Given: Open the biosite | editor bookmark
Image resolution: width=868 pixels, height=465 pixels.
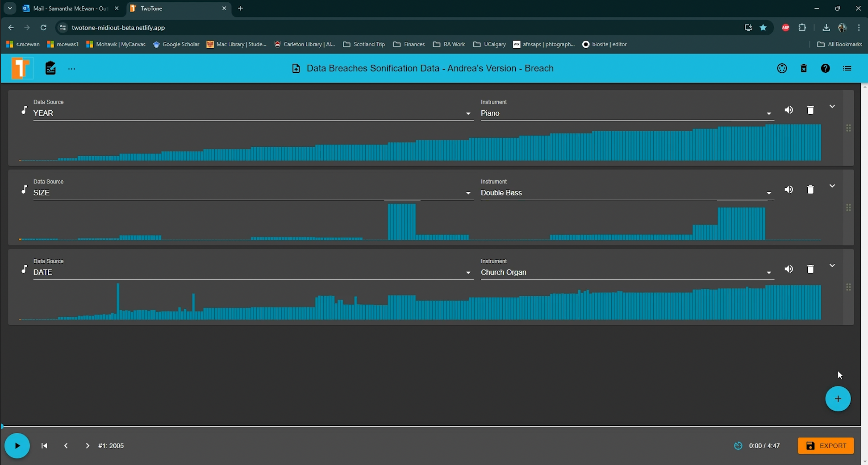Looking at the screenshot, I should point(605,44).
